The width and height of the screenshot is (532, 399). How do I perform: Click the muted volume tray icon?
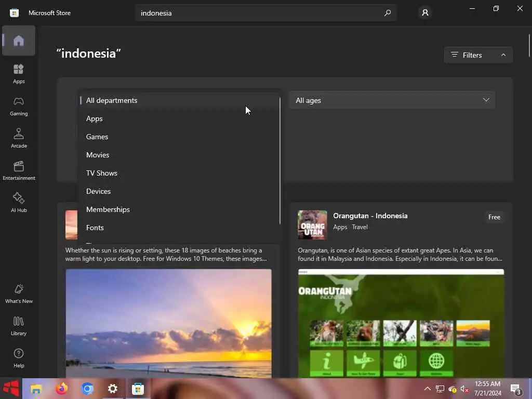point(464,389)
